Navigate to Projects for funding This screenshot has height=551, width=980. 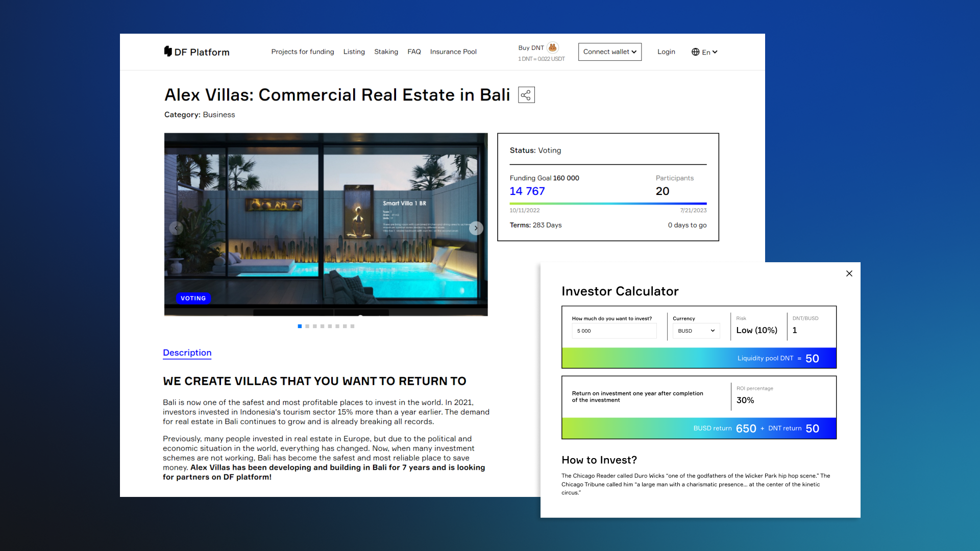302,52
